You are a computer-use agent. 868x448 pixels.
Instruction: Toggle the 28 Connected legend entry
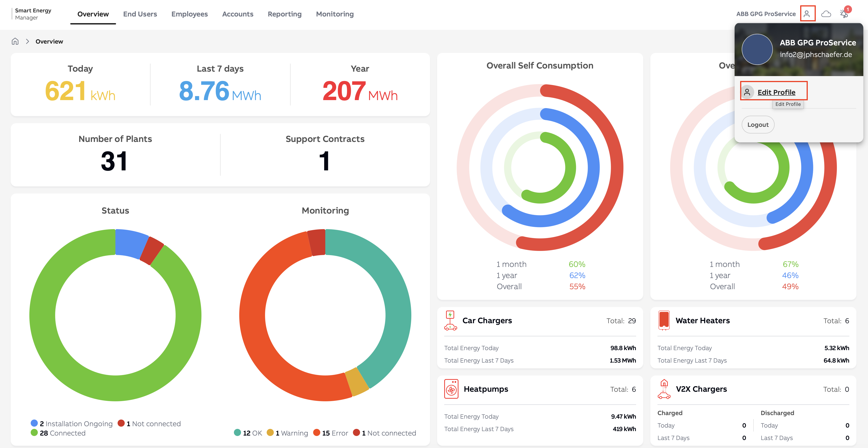pyautogui.click(x=58, y=433)
